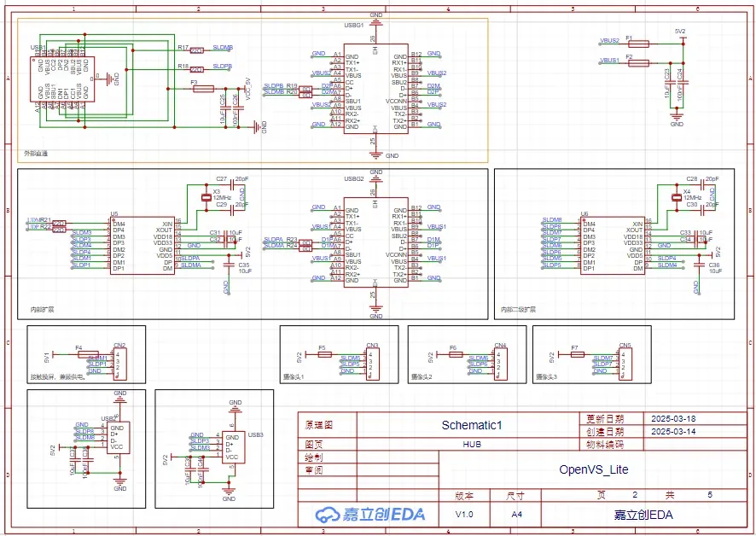The height and width of the screenshot is (536, 756).
Task: Select crystal X4 12MHz
Action: click(x=677, y=197)
